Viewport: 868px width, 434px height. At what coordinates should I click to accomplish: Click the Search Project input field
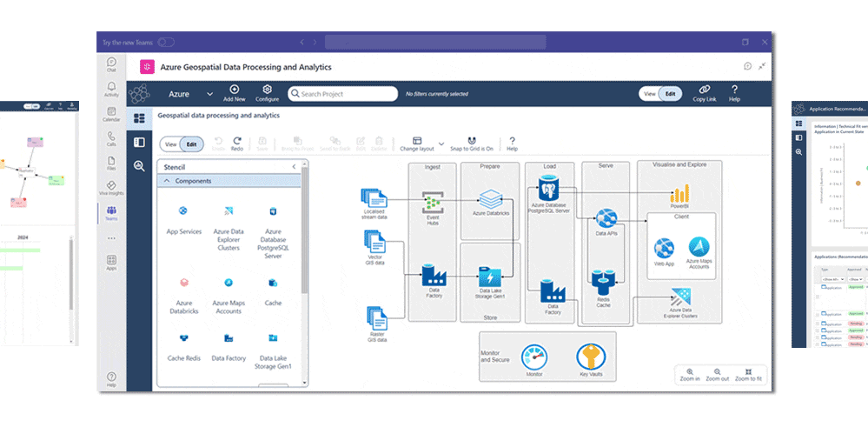(x=342, y=94)
